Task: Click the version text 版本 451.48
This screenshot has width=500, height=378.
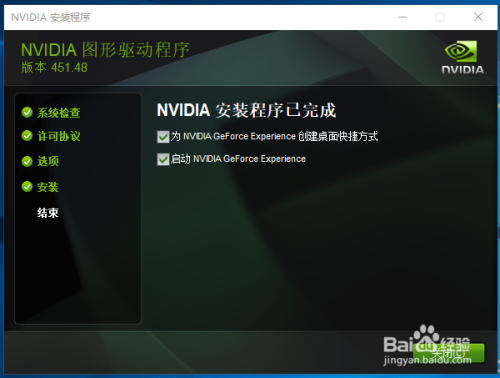Action: [54, 68]
